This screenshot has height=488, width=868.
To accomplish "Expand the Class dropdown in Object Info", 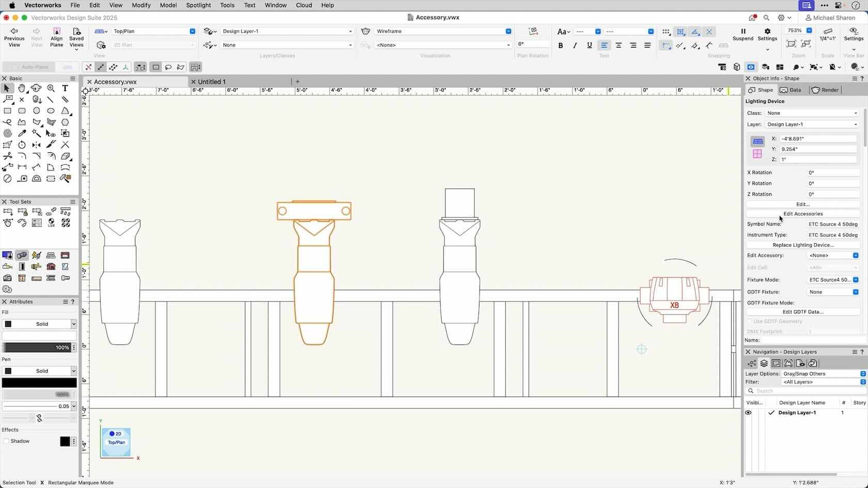I will point(811,113).
